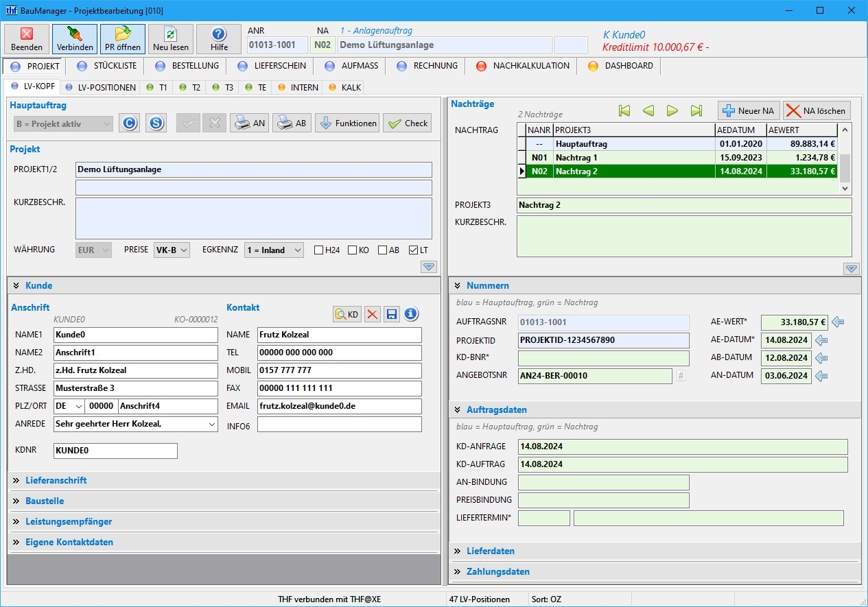868x607 pixels.
Task: Go to first Nachtrag with green arrow
Action: tap(624, 110)
